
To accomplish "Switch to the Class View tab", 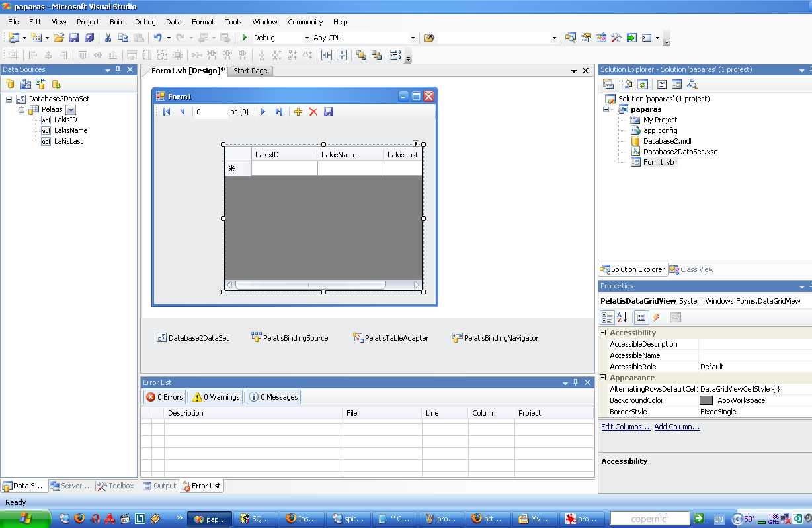I will [x=692, y=269].
